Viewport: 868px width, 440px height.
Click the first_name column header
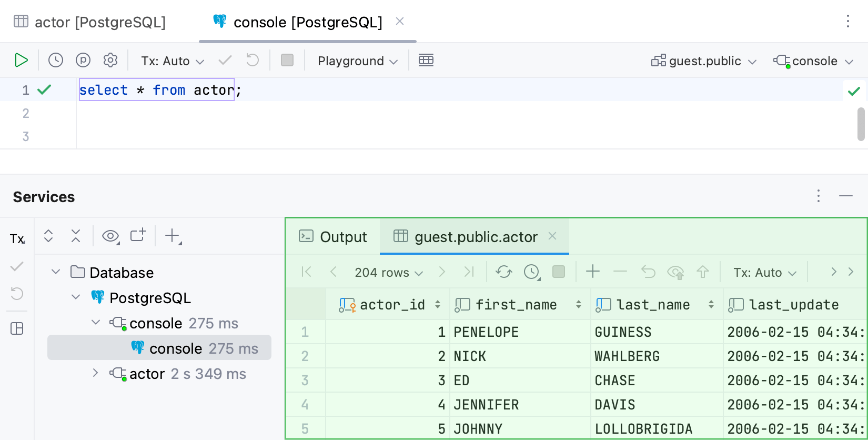point(516,305)
